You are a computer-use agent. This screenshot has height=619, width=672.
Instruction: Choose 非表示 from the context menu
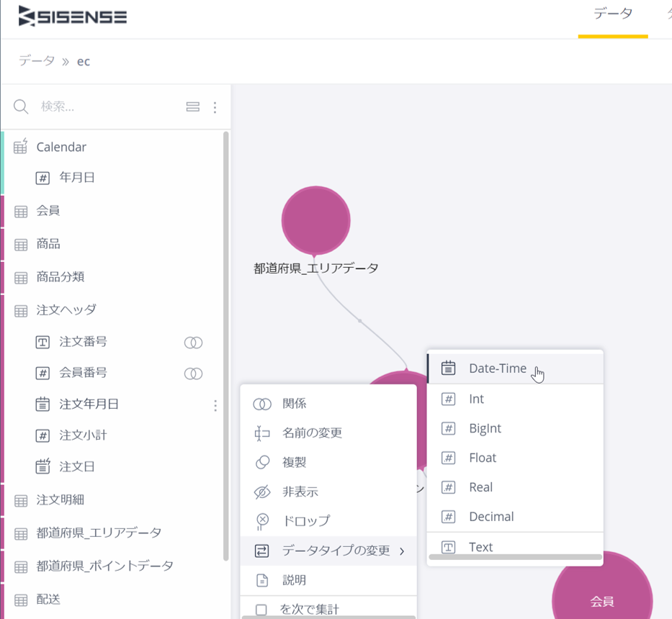(x=328, y=492)
